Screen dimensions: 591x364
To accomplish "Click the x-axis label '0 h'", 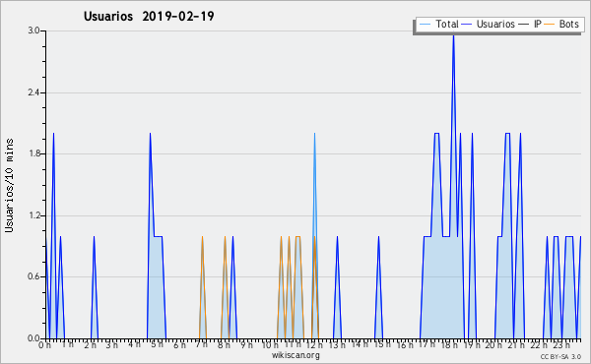I will tap(44, 345).
